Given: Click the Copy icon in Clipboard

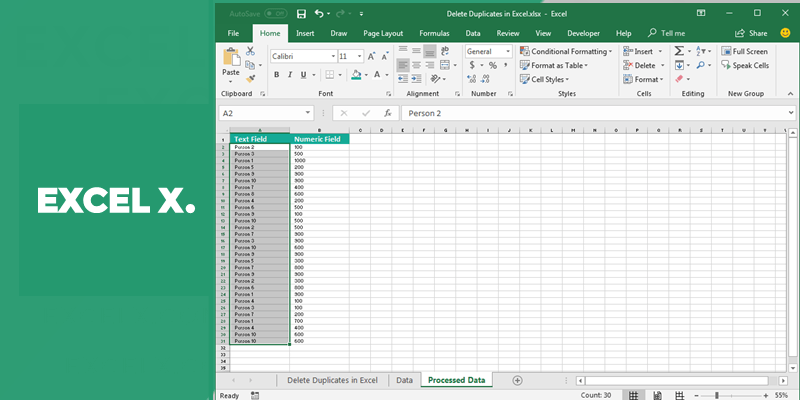Looking at the screenshot, I should (x=250, y=65).
